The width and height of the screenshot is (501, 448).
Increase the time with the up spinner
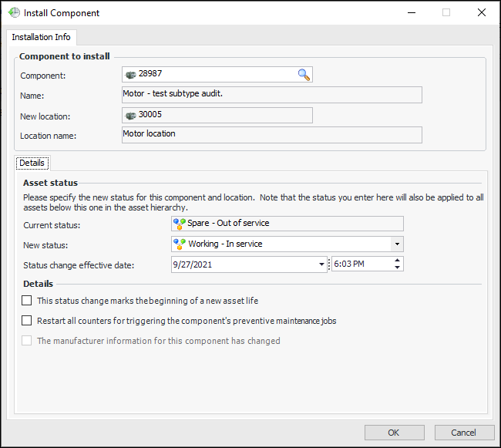pyautogui.click(x=397, y=261)
